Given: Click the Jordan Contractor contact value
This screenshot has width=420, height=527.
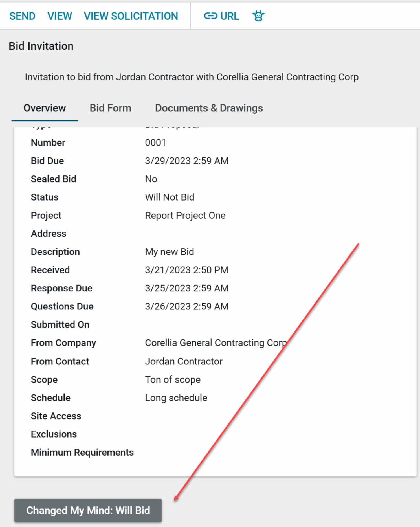Looking at the screenshot, I should click(184, 361).
